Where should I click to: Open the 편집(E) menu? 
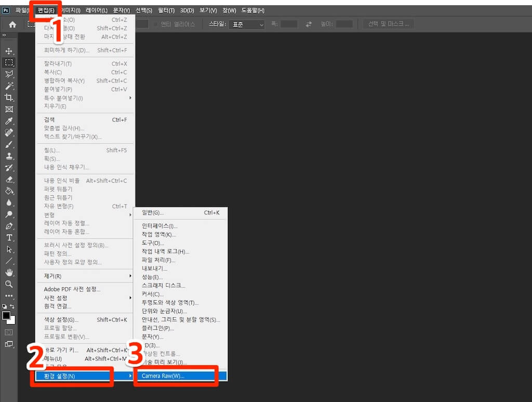[46, 10]
